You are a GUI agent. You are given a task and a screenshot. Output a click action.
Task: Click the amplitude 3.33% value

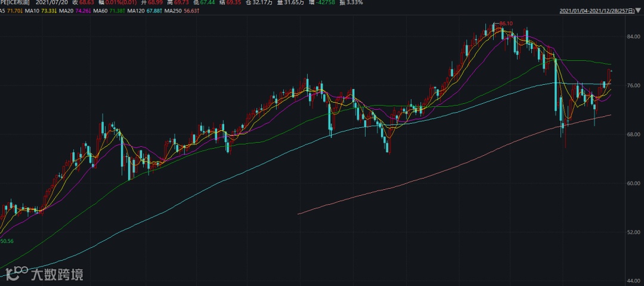tap(355, 2)
